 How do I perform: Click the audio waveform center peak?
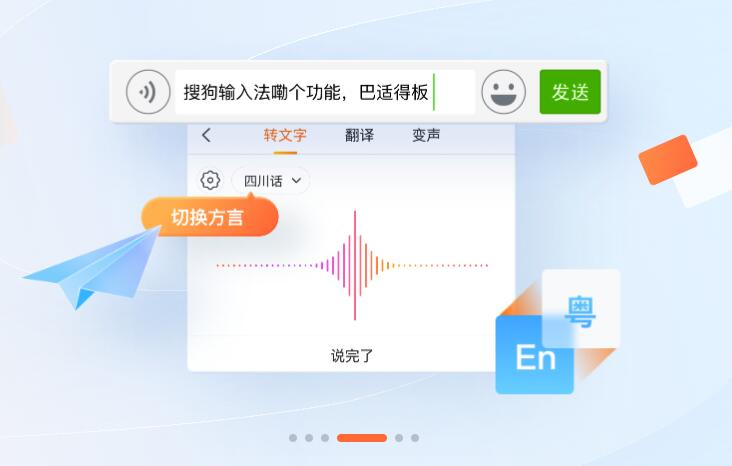tap(355, 265)
